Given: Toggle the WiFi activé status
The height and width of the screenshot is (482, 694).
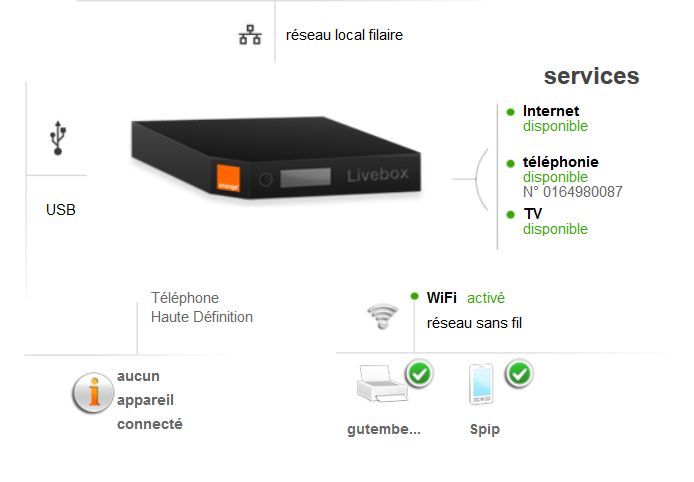Looking at the screenshot, I should click(486, 298).
